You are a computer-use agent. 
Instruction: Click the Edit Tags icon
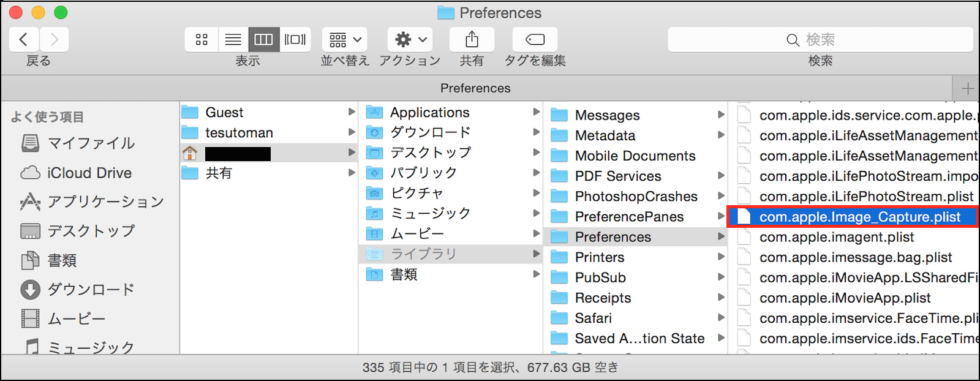coord(535,40)
